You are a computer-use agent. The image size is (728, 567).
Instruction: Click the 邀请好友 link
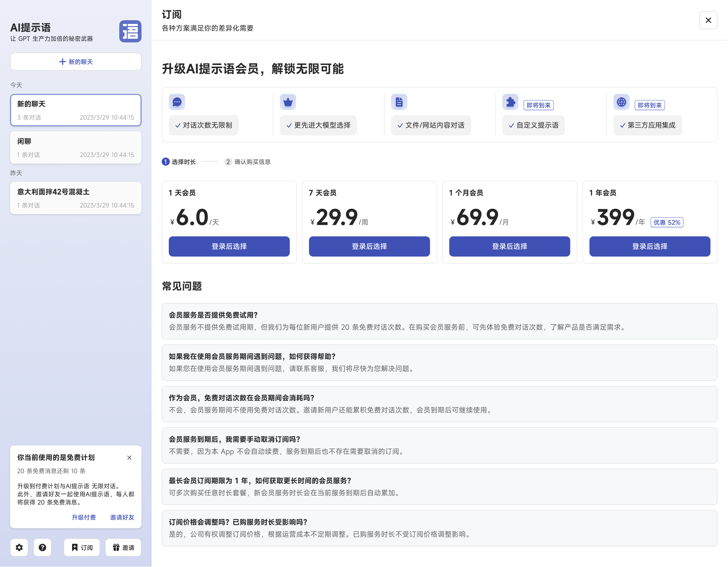click(x=122, y=517)
